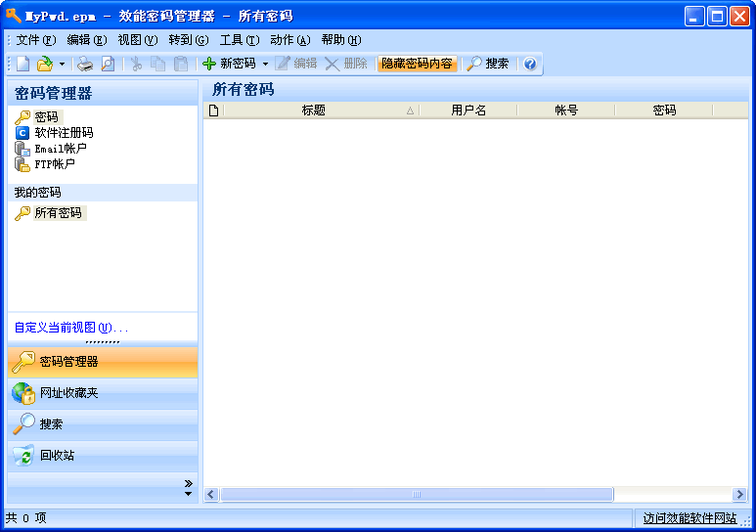Click the 搜索 toolbar button

pos(488,64)
